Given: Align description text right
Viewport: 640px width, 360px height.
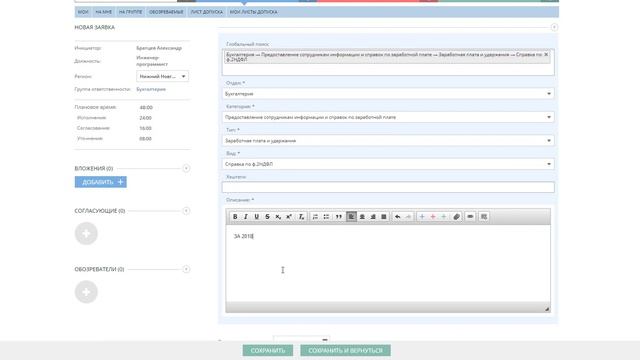Looking at the screenshot, I should [x=373, y=217].
